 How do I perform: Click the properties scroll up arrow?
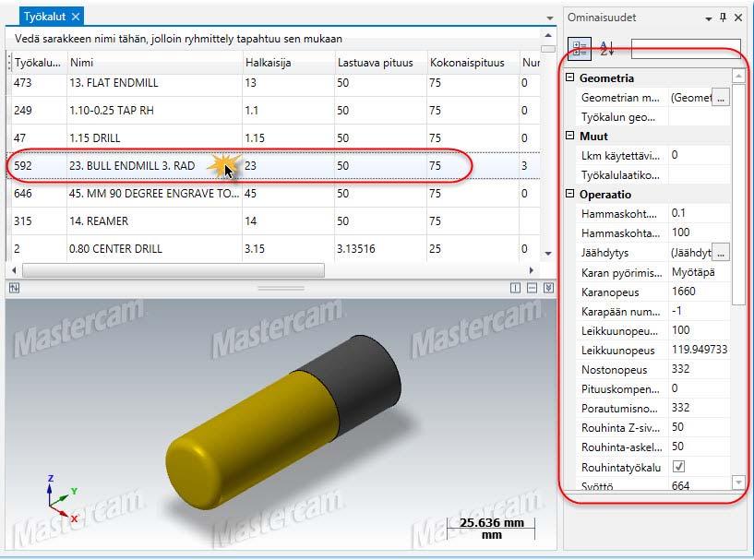pos(738,76)
